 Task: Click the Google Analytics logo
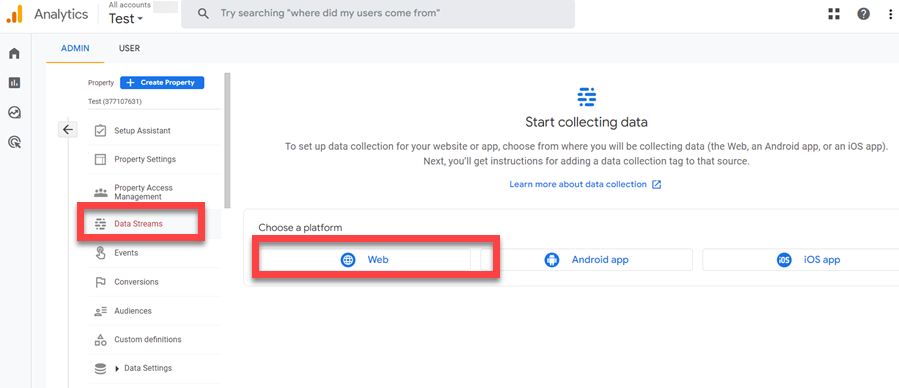click(14, 14)
